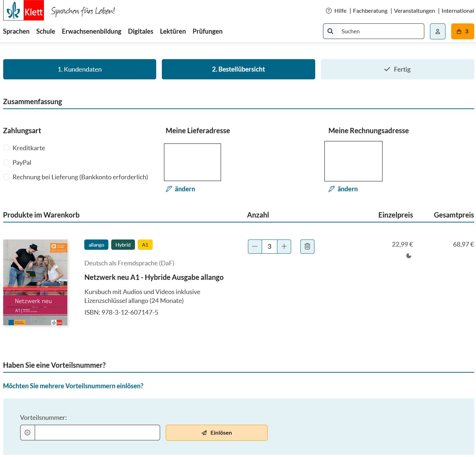Open the user account icon
Image resolution: width=476 pixels, height=457 pixels.
tap(438, 31)
